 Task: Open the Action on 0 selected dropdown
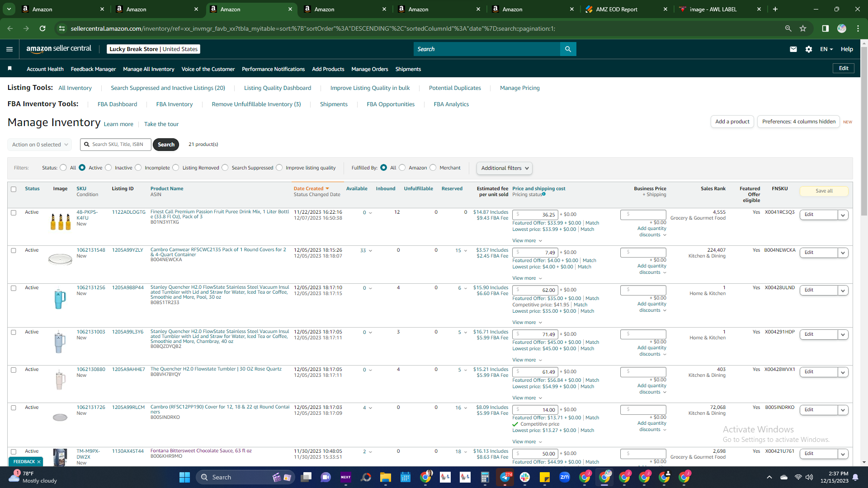[x=40, y=145]
